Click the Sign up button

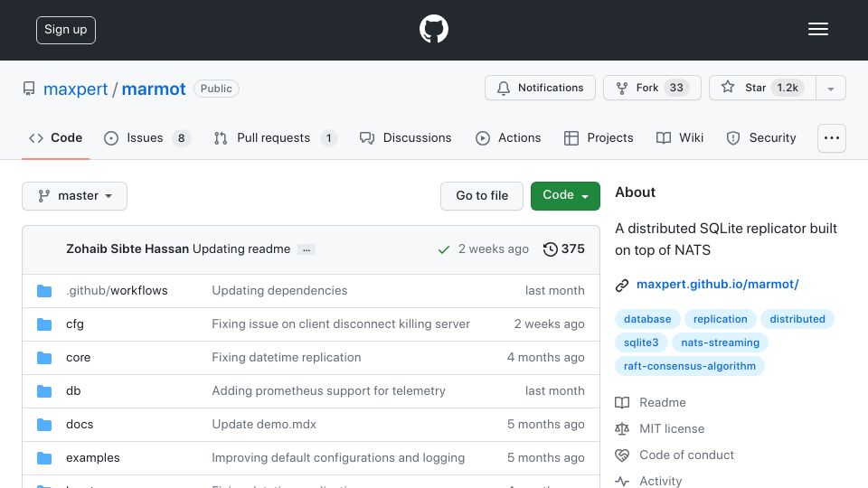66,30
